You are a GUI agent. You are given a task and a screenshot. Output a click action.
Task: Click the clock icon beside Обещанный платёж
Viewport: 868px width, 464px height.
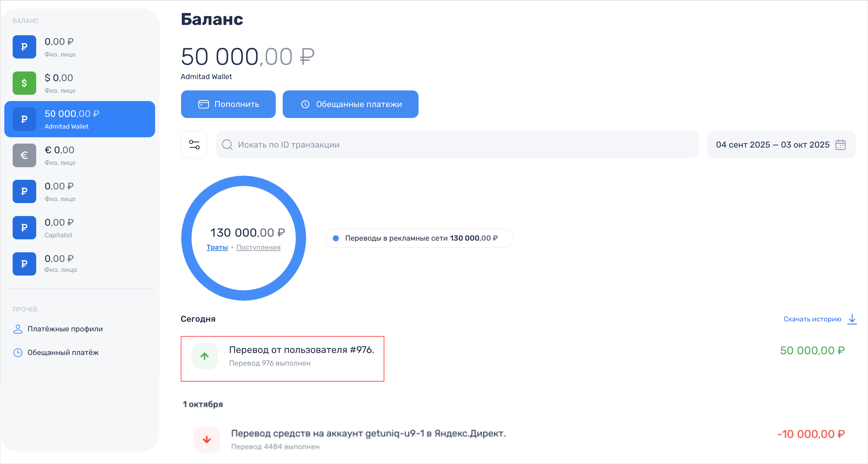(18, 353)
